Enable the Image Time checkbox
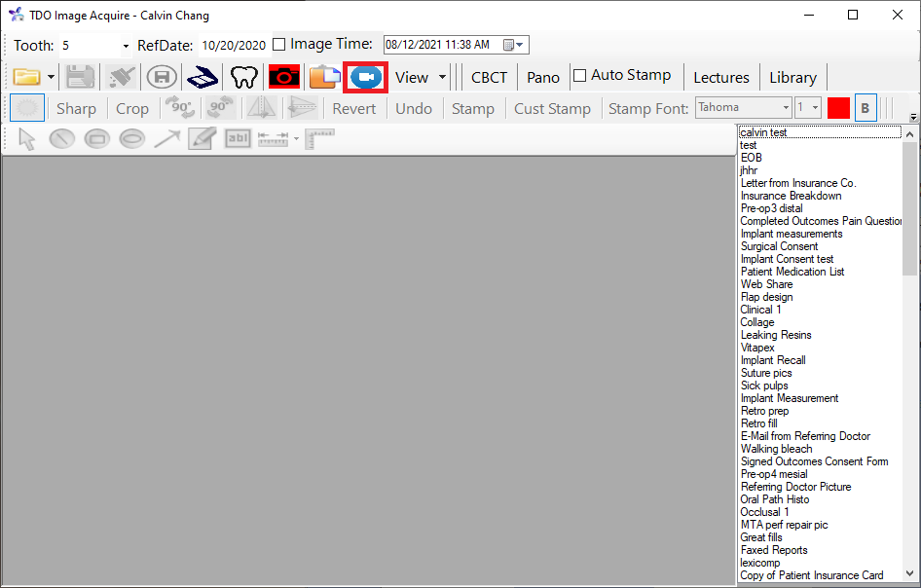 279,45
